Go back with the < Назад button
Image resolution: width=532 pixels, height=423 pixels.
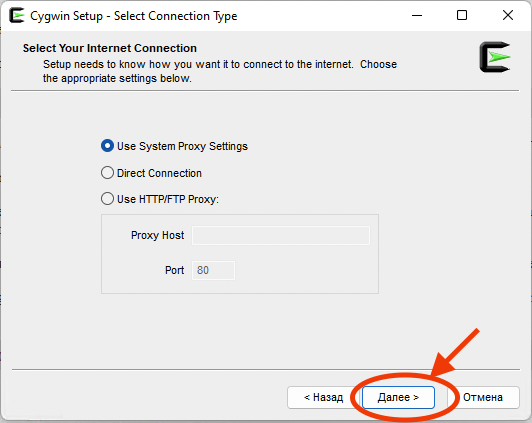point(323,397)
